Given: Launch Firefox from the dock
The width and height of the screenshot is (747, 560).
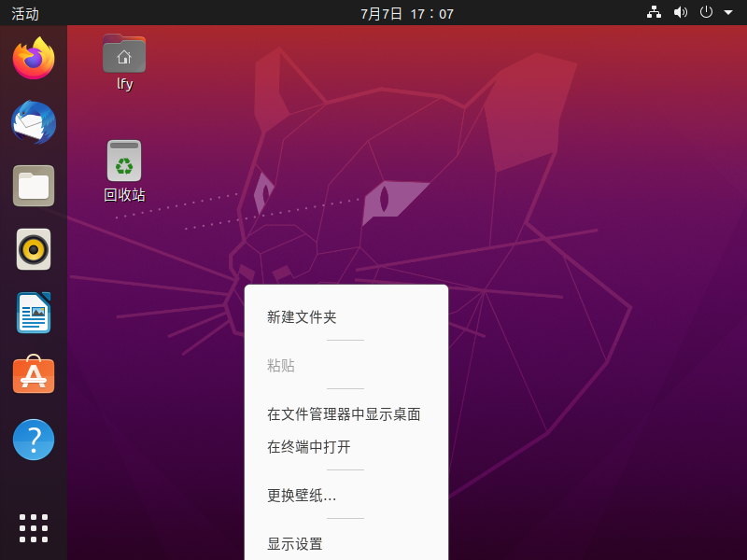Looking at the screenshot, I should click(34, 59).
